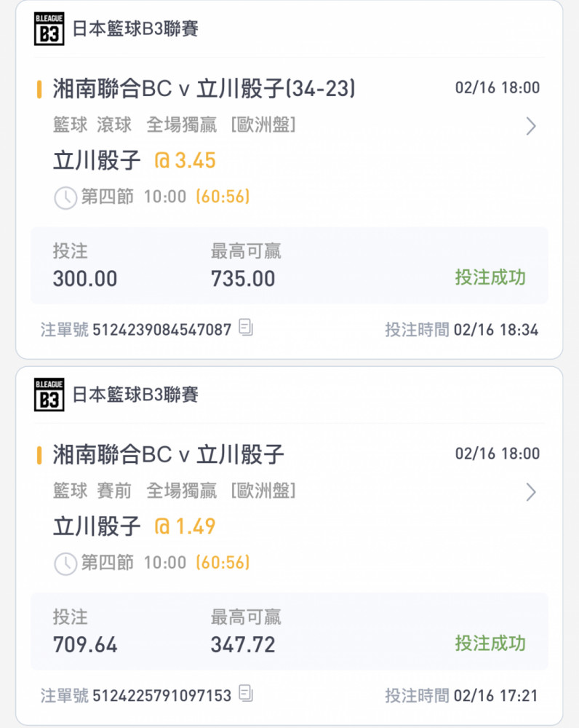Click stake amount 300.00
The image size is (579, 728).
[85, 279]
